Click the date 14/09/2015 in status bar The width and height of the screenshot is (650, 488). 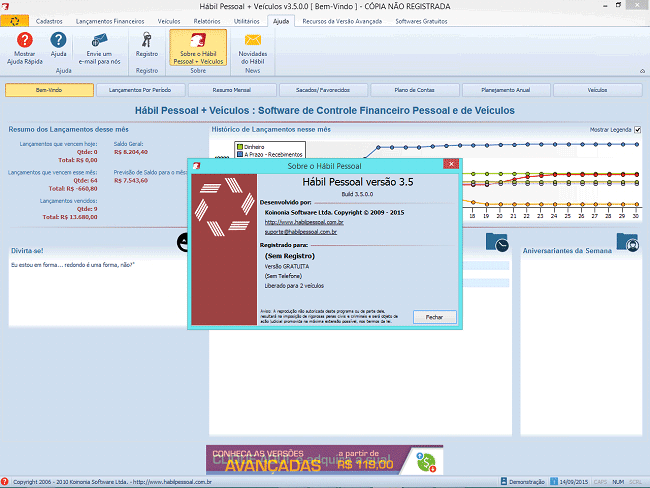click(574, 482)
